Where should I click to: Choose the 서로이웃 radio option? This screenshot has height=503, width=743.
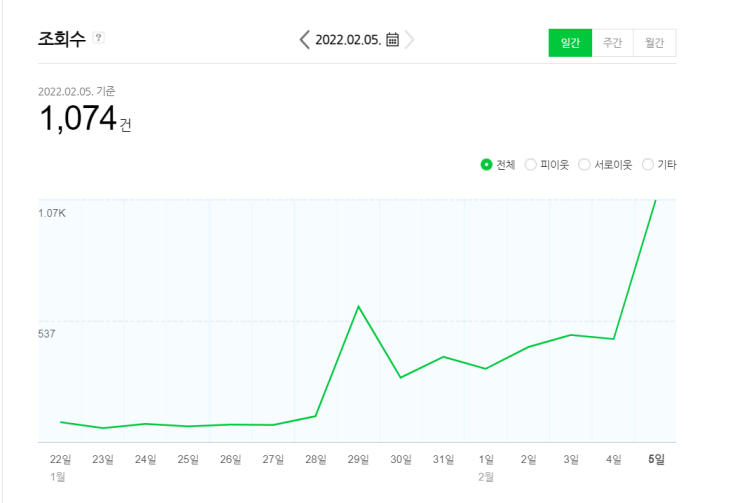click(584, 164)
